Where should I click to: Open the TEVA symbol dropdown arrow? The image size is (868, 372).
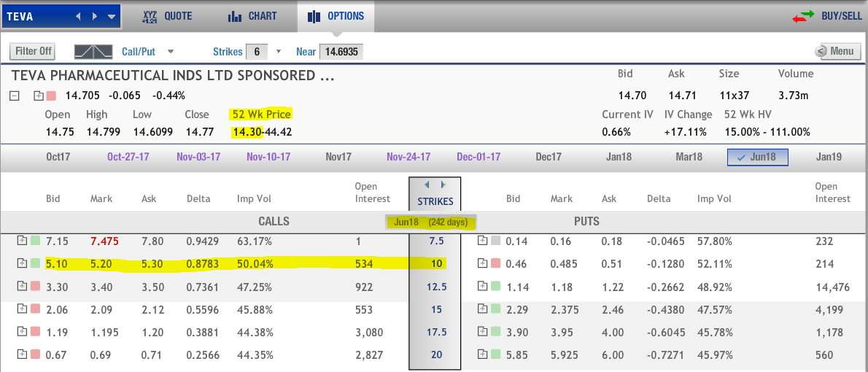point(112,17)
